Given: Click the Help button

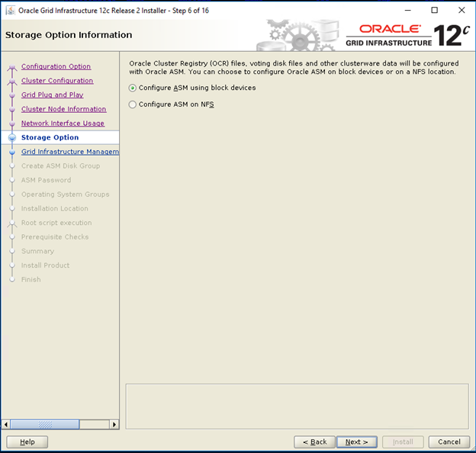Looking at the screenshot, I should pos(27,442).
